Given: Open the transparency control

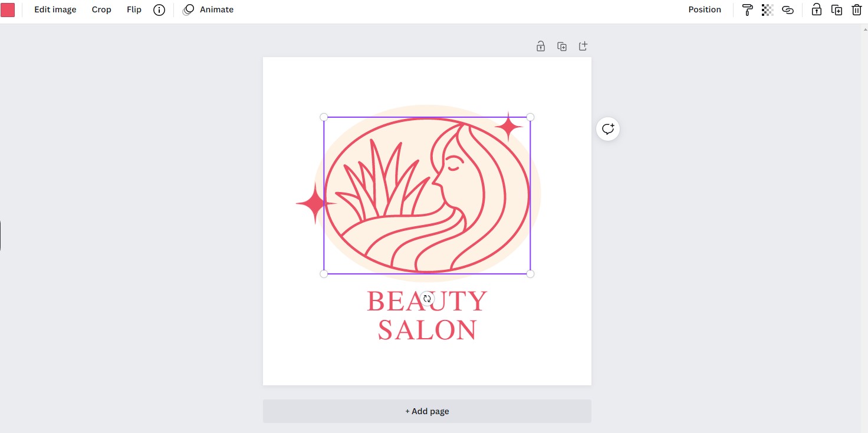Looking at the screenshot, I should [x=767, y=9].
